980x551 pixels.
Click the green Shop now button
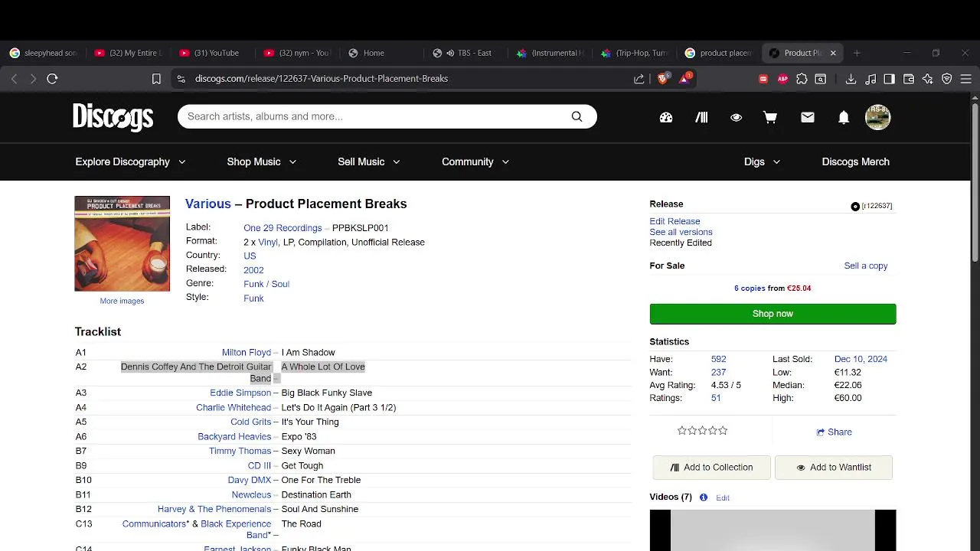(773, 314)
